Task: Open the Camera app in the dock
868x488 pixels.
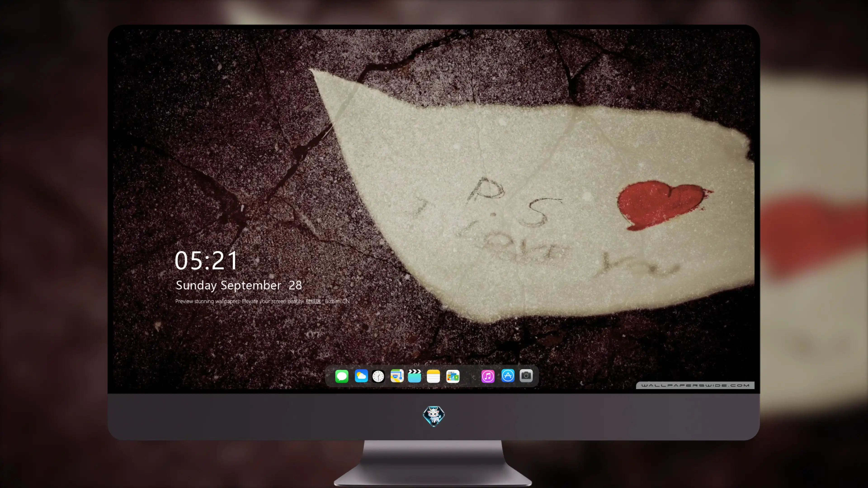Action: tap(526, 375)
